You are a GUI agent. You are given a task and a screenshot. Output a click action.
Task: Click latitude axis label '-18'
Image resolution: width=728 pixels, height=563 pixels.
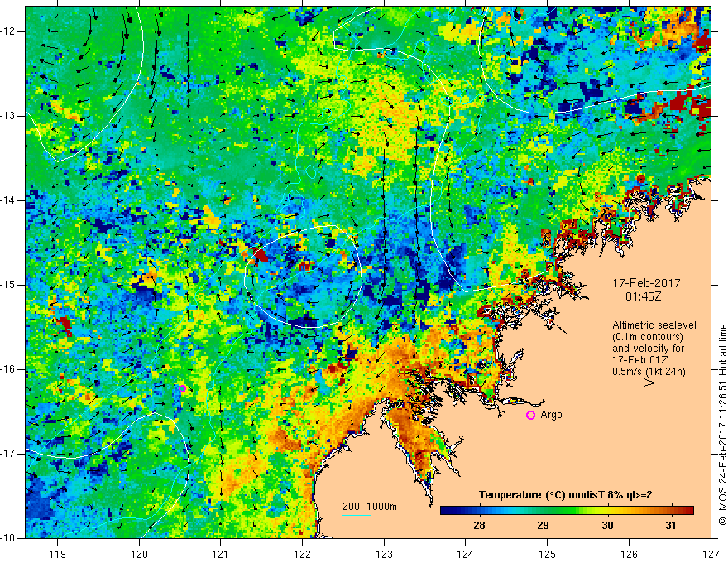pyautogui.click(x=8, y=538)
